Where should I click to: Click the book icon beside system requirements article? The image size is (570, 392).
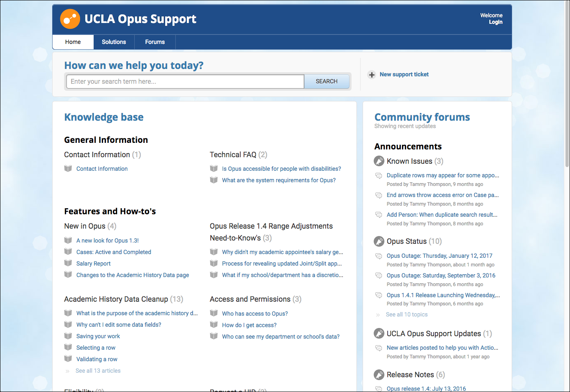coord(214,180)
